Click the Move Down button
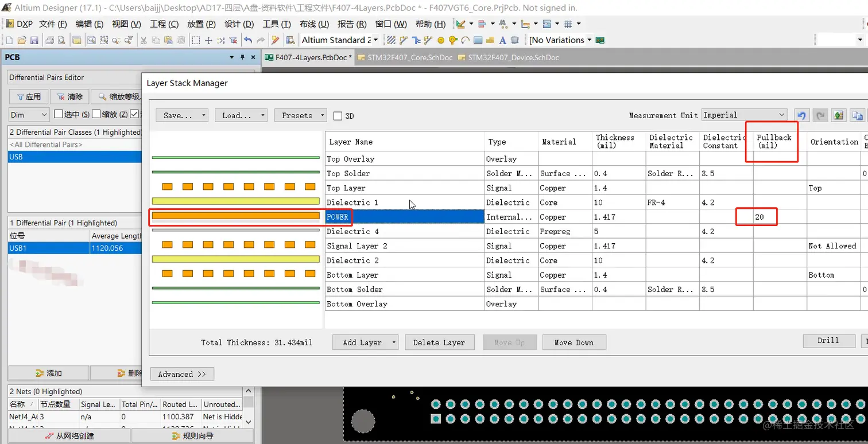868x444 pixels. 574,342
